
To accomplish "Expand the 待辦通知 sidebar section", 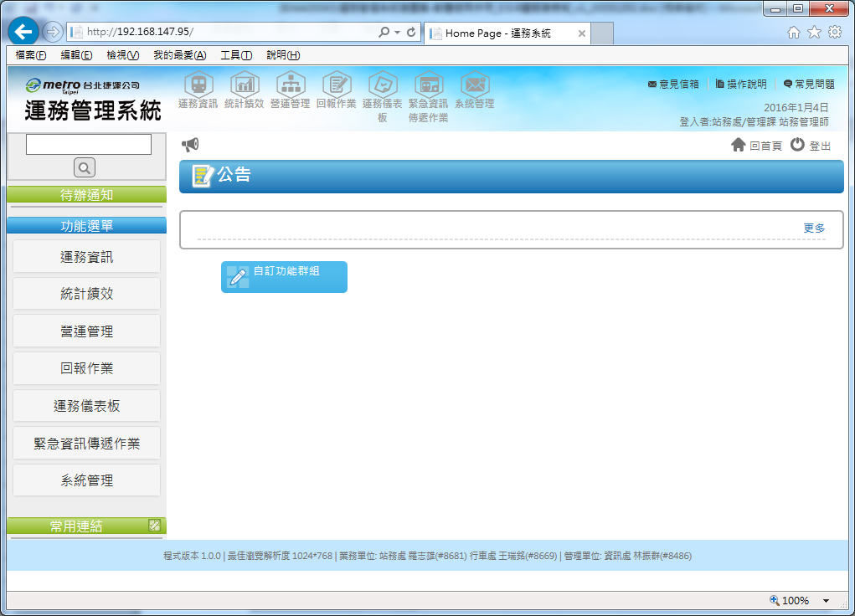I will 86,195.
